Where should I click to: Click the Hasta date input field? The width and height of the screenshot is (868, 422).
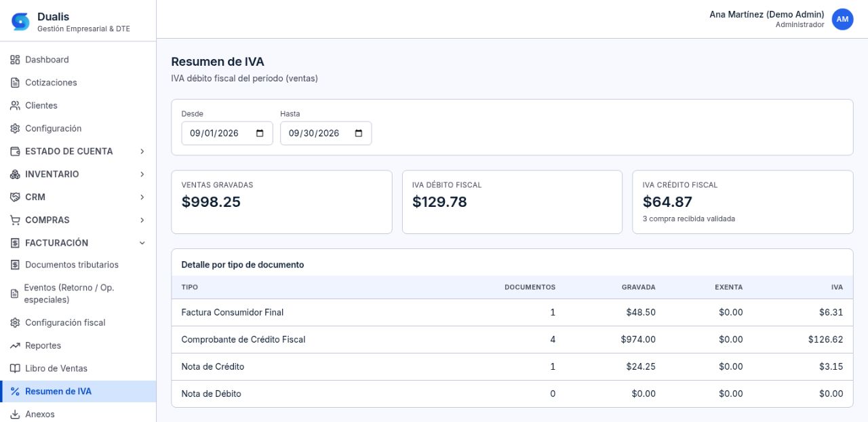click(x=326, y=133)
